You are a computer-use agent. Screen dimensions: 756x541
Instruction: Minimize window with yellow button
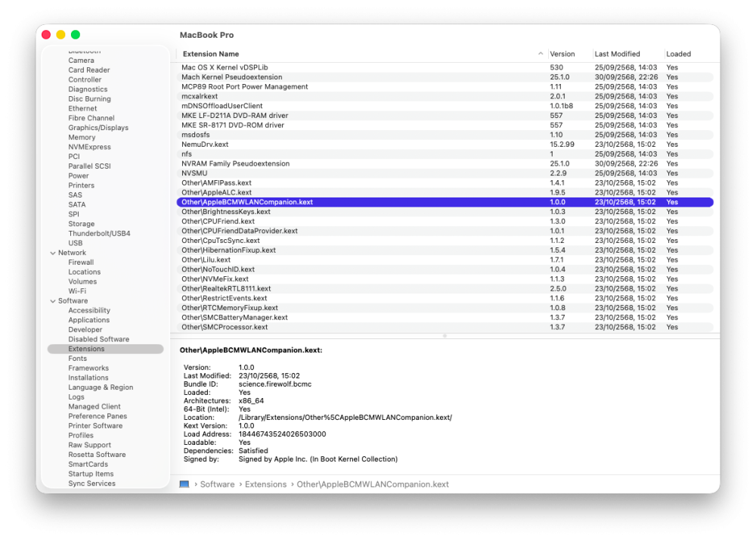tap(60, 35)
